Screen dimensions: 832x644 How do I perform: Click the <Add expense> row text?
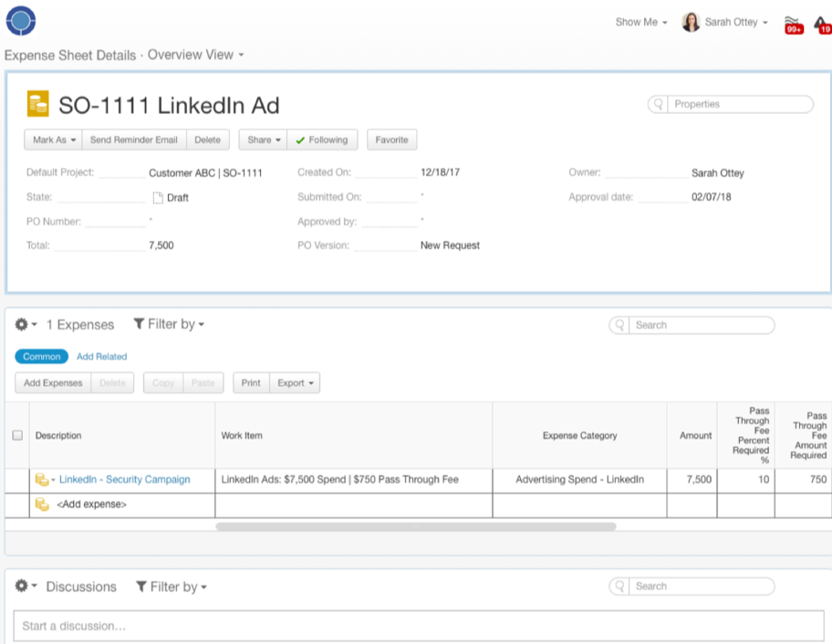(x=92, y=504)
